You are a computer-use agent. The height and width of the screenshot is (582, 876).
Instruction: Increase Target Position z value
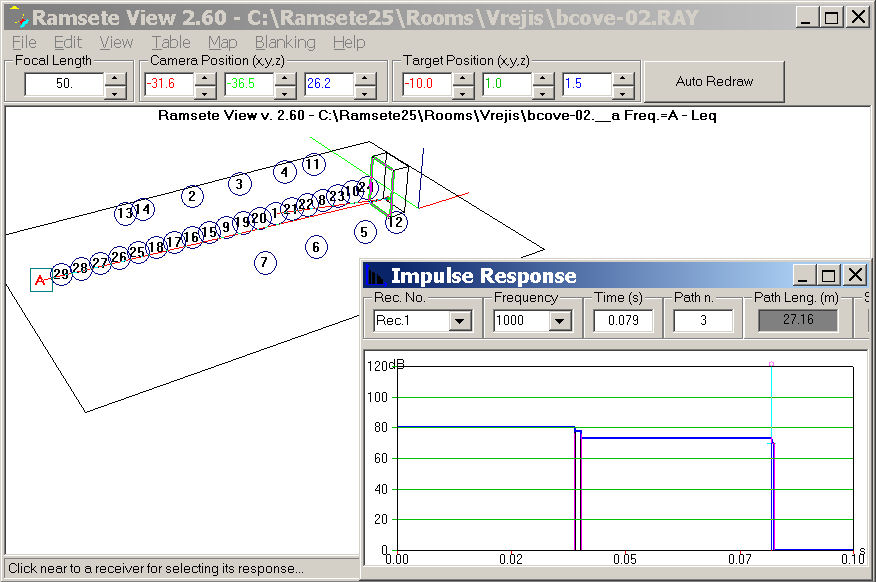coord(622,78)
